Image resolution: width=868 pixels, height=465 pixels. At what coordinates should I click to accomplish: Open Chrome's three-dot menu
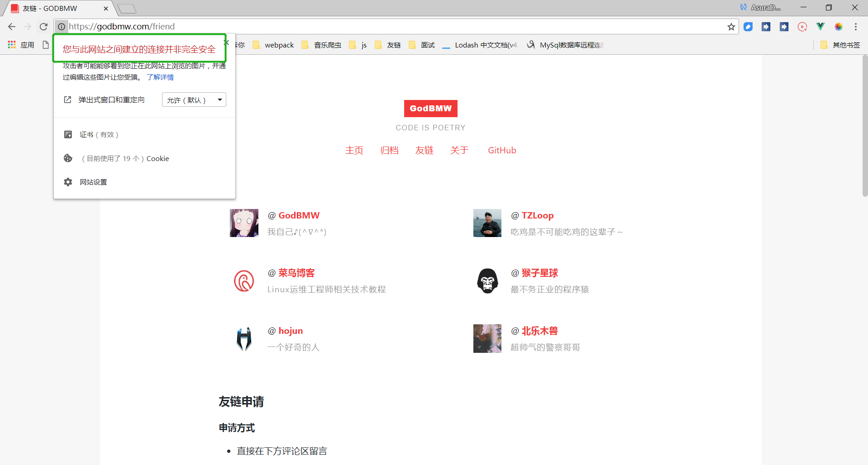855,27
